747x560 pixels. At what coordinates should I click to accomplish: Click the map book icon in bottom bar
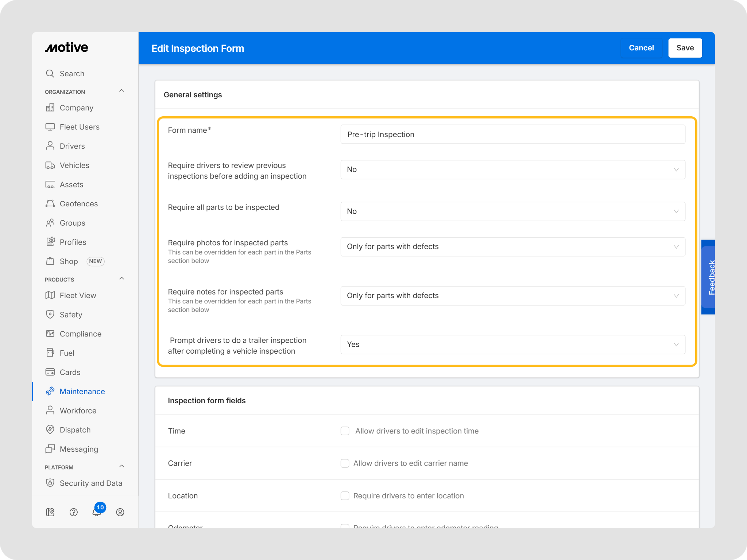(50, 512)
